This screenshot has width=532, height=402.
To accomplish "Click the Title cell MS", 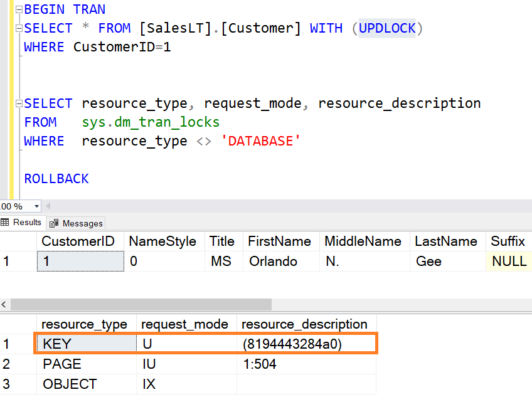I will [x=224, y=262].
